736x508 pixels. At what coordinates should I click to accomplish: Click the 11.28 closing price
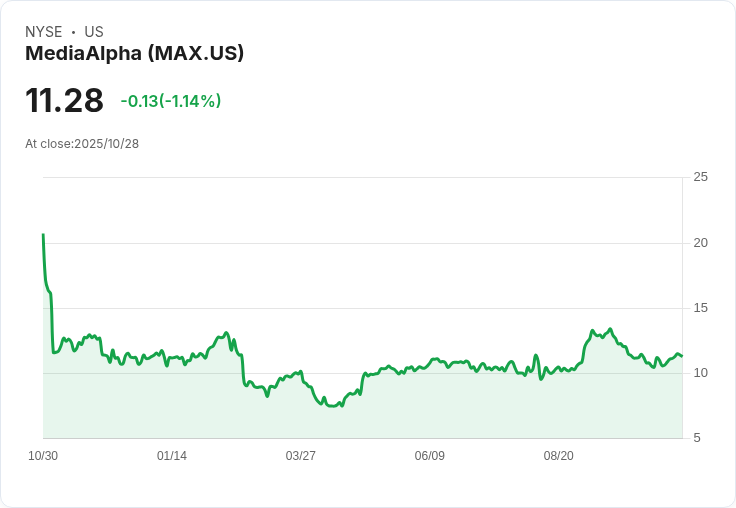point(64,101)
